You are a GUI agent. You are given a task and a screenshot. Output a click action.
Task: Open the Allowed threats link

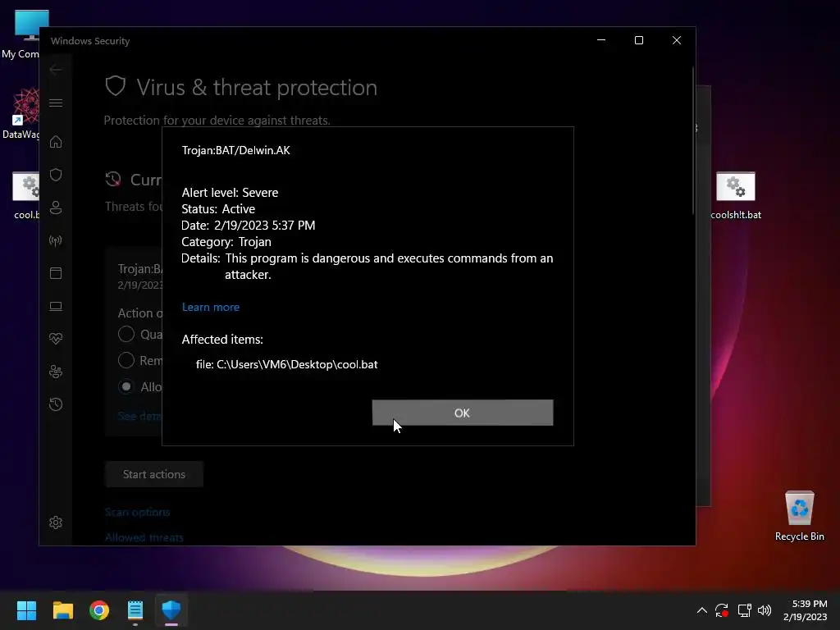click(144, 537)
